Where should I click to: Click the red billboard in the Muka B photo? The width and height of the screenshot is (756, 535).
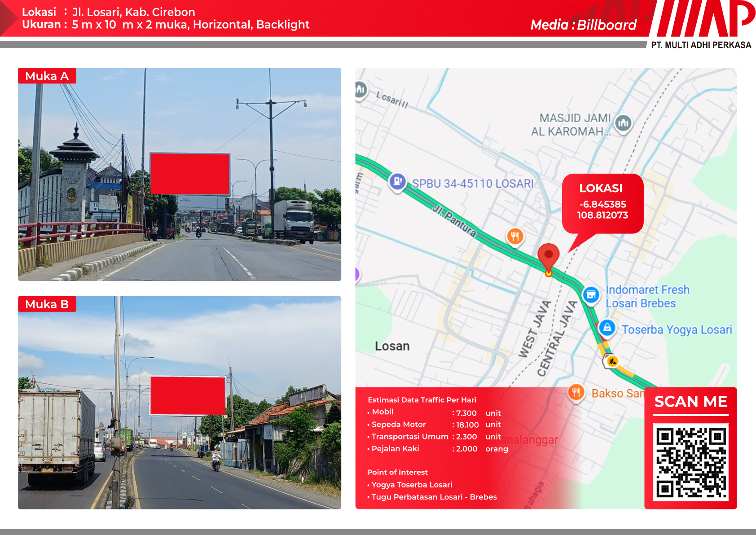pos(188,395)
